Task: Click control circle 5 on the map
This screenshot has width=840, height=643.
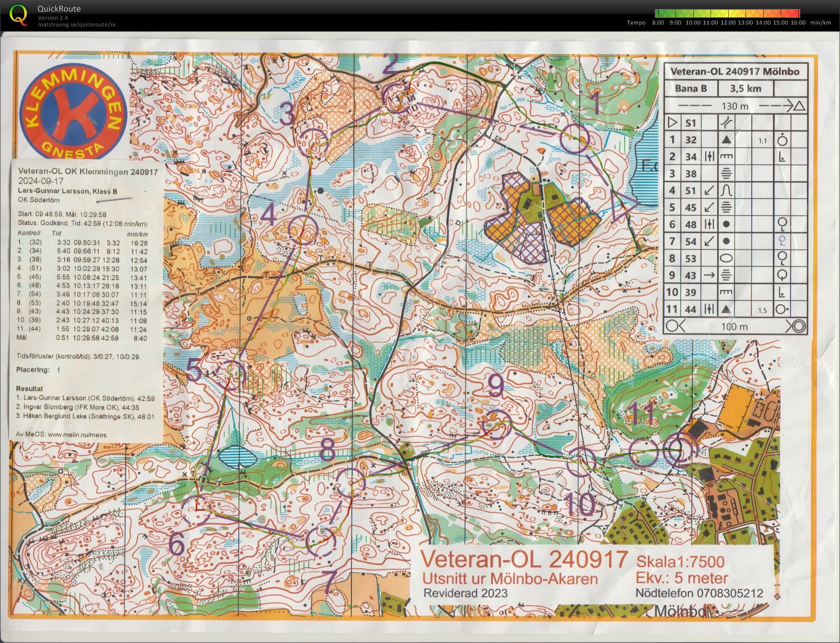Action: 231,376
